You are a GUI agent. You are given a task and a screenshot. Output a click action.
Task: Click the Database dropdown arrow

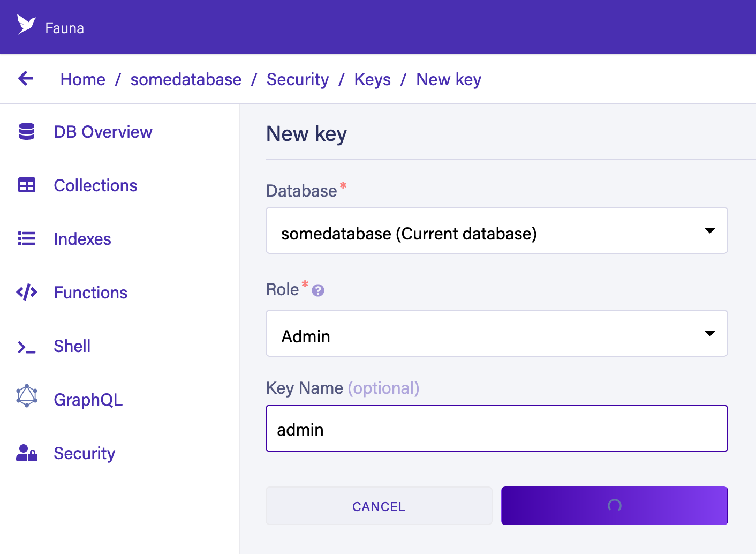[710, 231]
